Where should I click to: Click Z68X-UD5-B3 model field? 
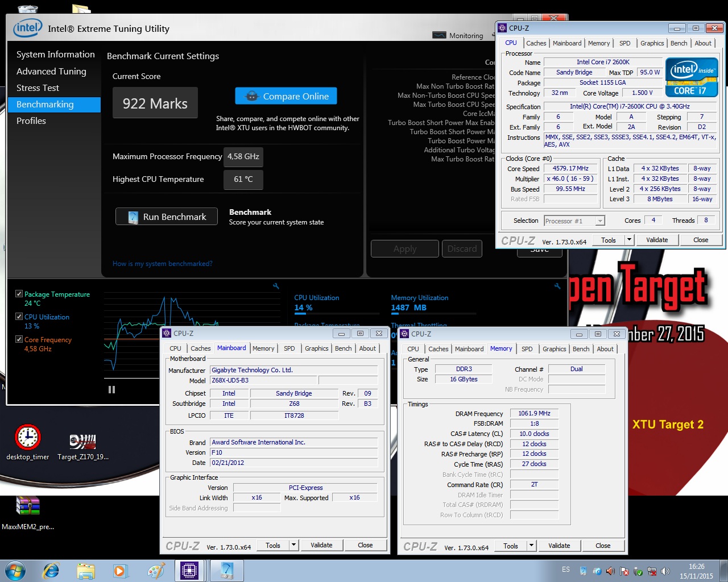pos(263,380)
